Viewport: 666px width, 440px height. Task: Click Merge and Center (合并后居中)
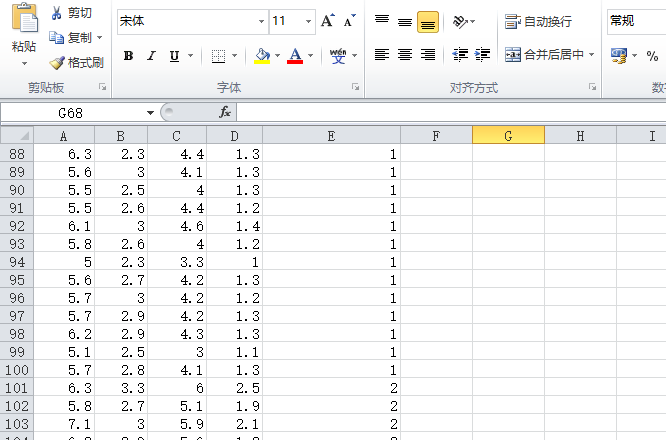click(544, 55)
